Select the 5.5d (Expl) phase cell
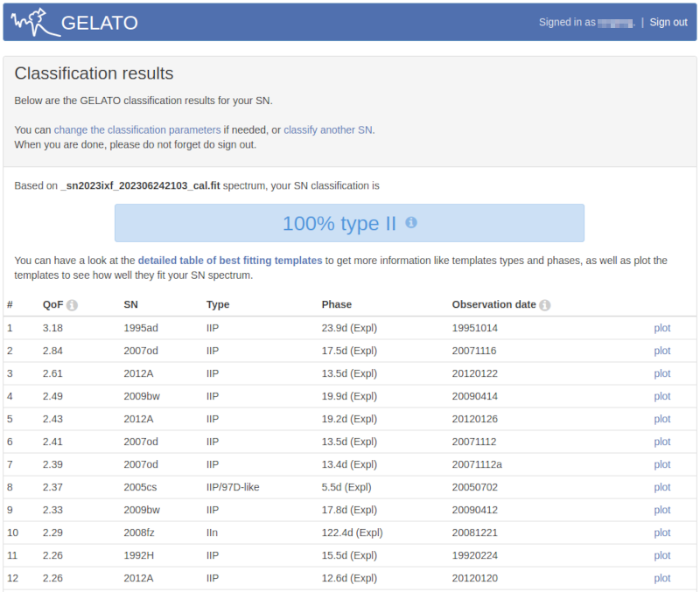This screenshot has height=592, width=700. tap(346, 487)
